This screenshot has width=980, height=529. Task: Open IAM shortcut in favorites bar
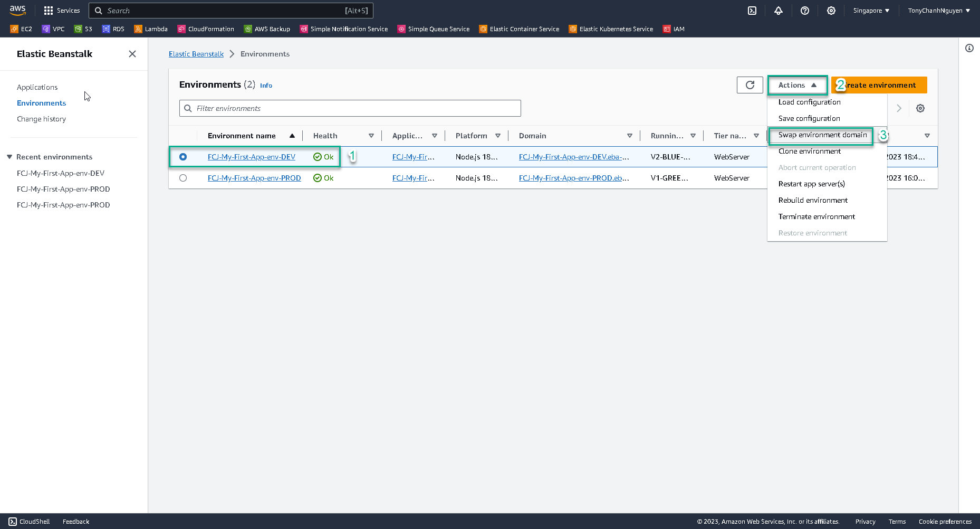coord(674,29)
